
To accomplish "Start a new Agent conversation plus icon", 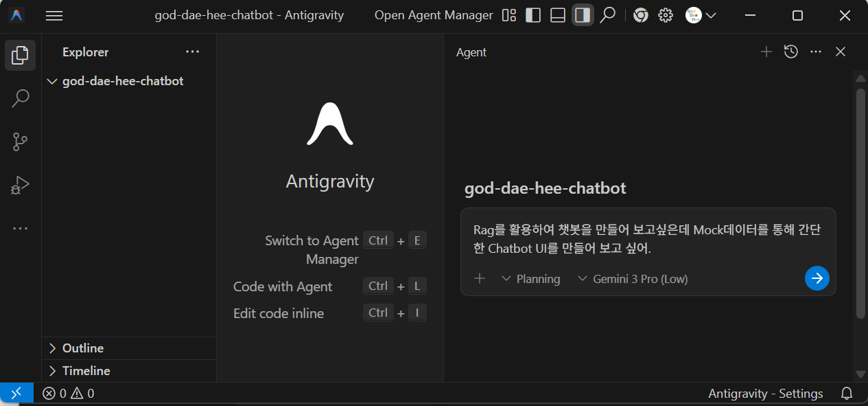I will click(x=766, y=52).
